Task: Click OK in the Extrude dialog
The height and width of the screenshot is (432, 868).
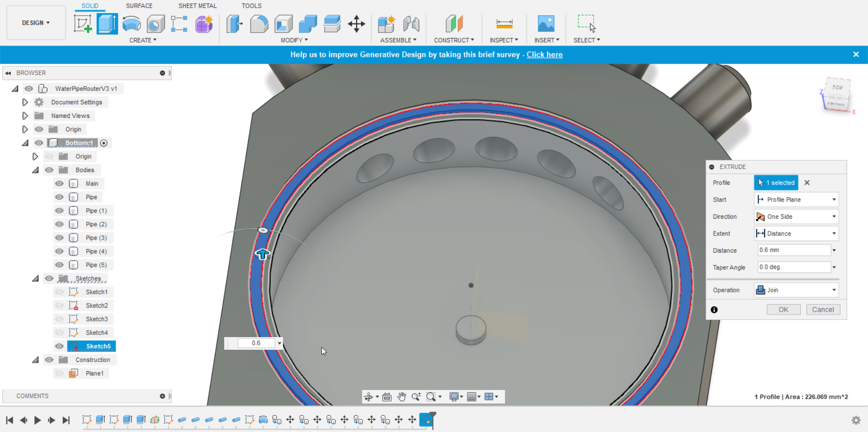Action: 783,310
